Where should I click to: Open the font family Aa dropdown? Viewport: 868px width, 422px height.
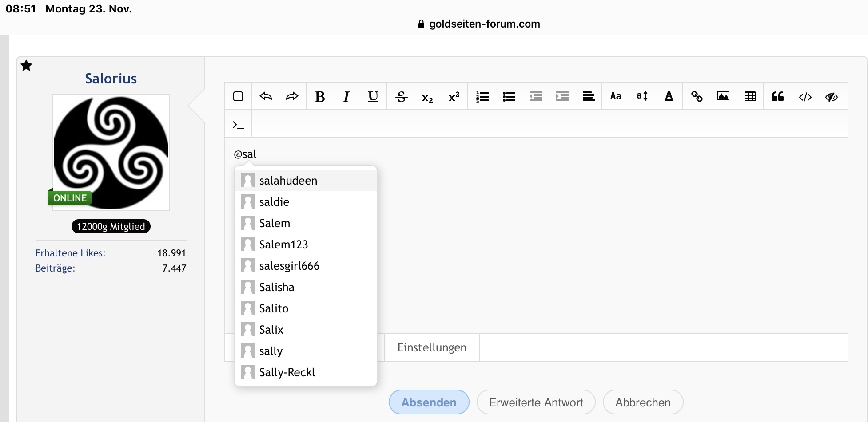[x=616, y=96]
